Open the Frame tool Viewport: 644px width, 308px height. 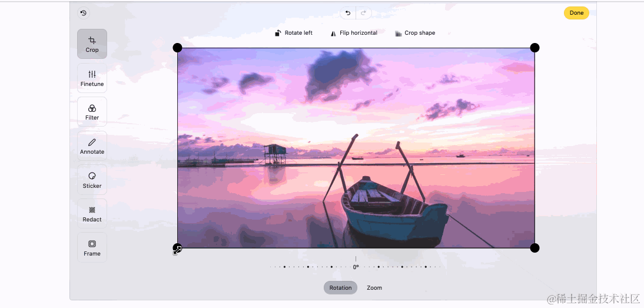pos(92,247)
